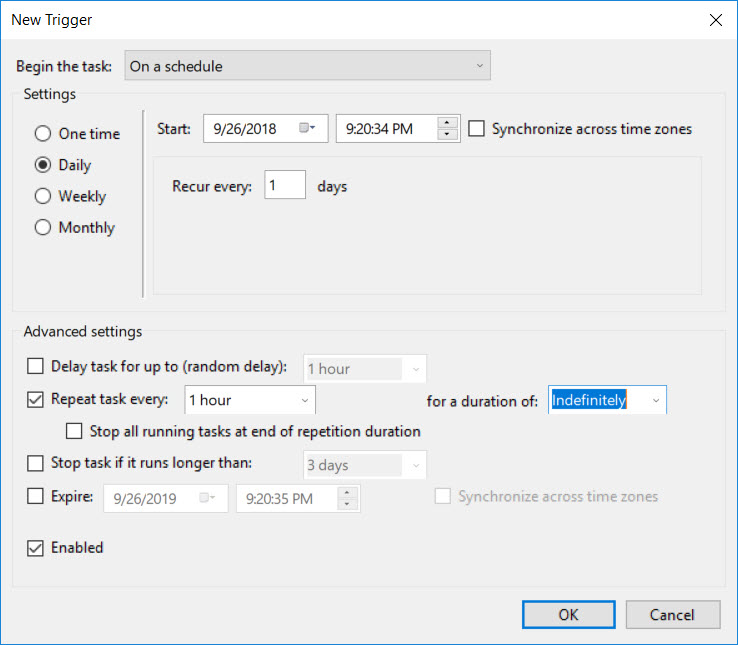The width and height of the screenshot is (738, 645).
Task: Choose the Monthly schedule option
Action: pyautogui.click(x=43, y=227)
